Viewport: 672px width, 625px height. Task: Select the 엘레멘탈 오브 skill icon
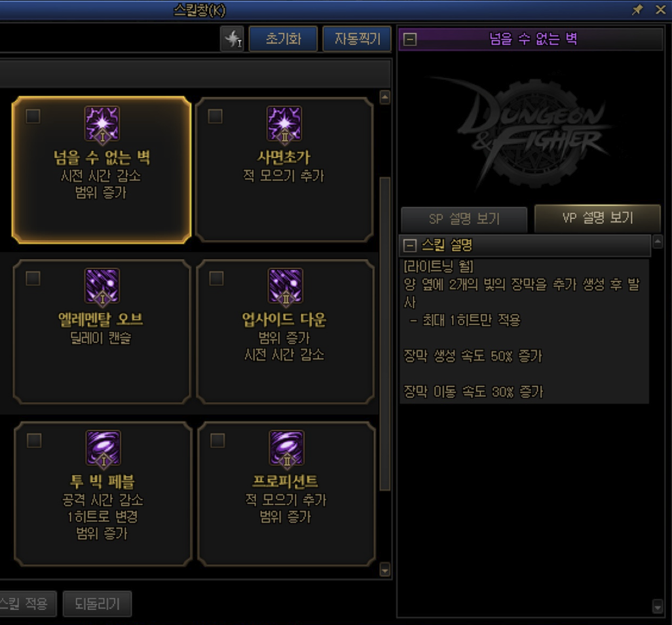(x=102, y=286)
